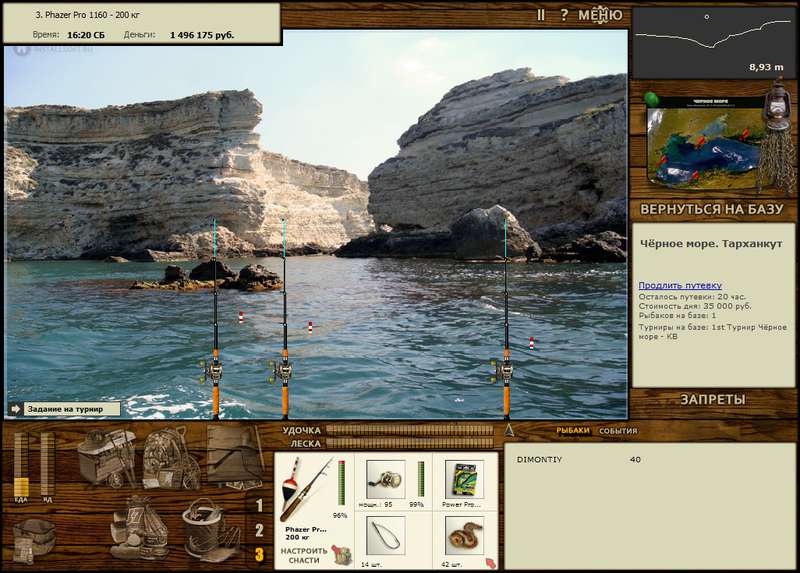800x573 pixels.
Task: Click the reel wear bar showing 99%
Action: click(421, 479)
